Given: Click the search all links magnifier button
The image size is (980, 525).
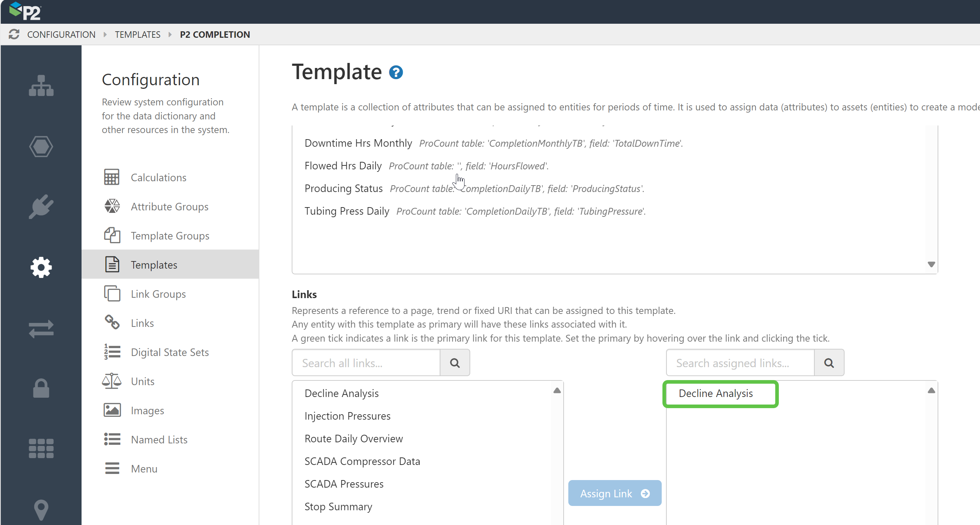Looking at the screenshot, I should click(455, 363).
